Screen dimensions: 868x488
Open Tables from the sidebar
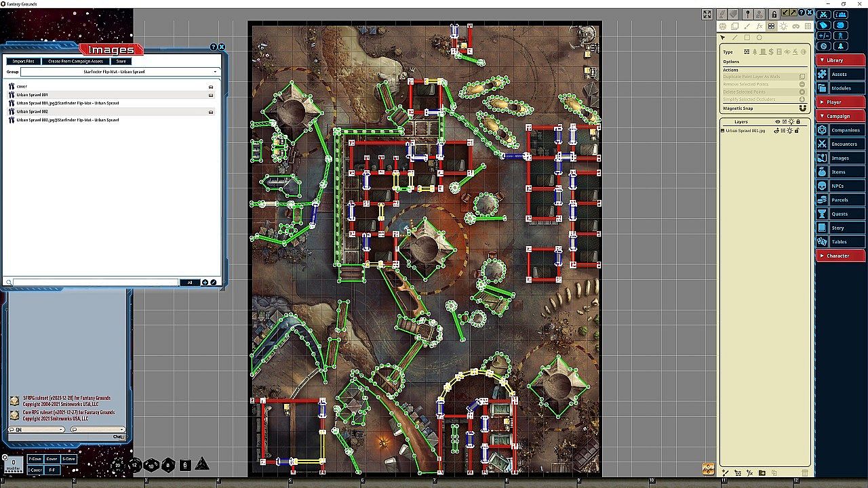click(841, 242)
